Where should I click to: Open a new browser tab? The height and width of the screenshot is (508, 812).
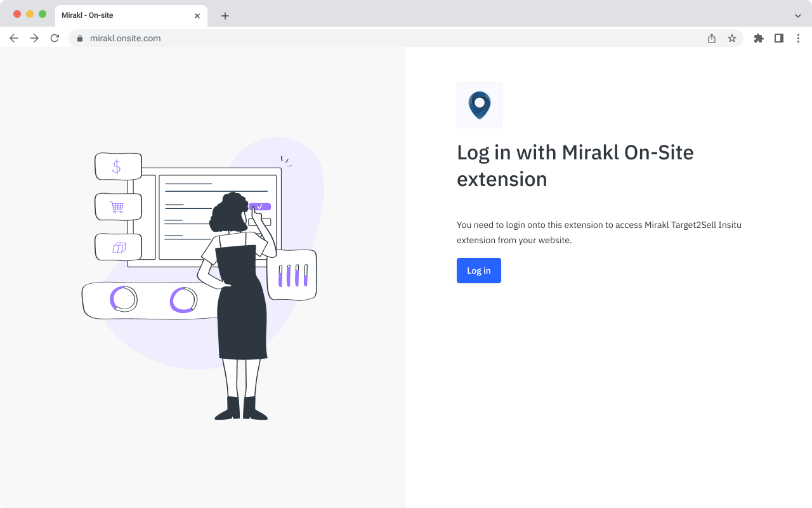point(225,15)
